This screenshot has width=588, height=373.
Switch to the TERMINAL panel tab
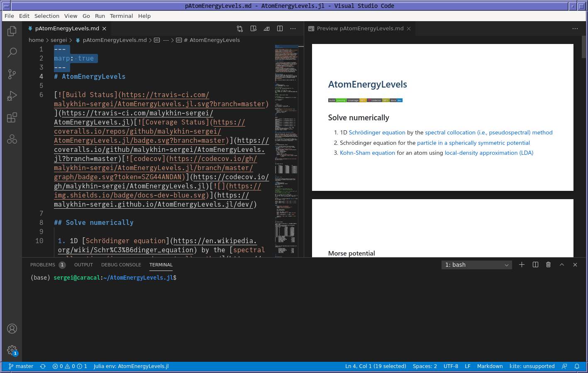(161, 265)
